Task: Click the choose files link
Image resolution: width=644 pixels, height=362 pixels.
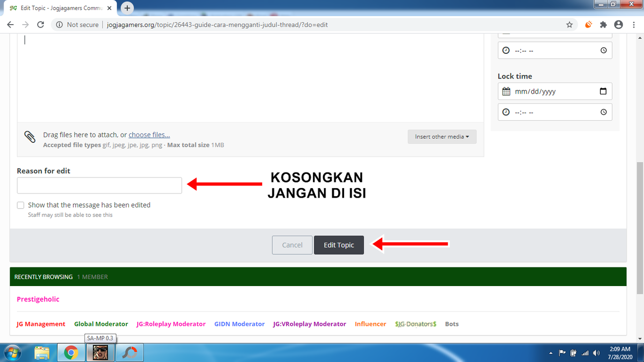Action: (149, 135)
